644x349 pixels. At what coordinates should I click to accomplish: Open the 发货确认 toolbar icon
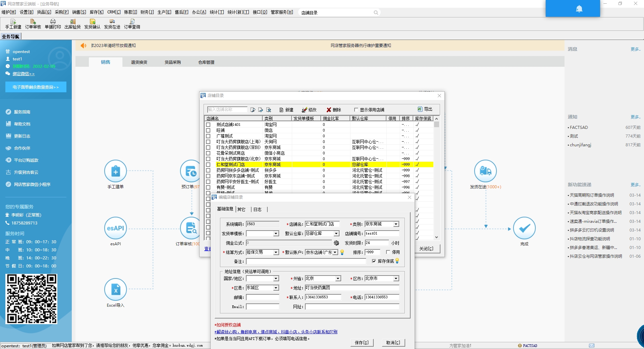tap(92, 24)
